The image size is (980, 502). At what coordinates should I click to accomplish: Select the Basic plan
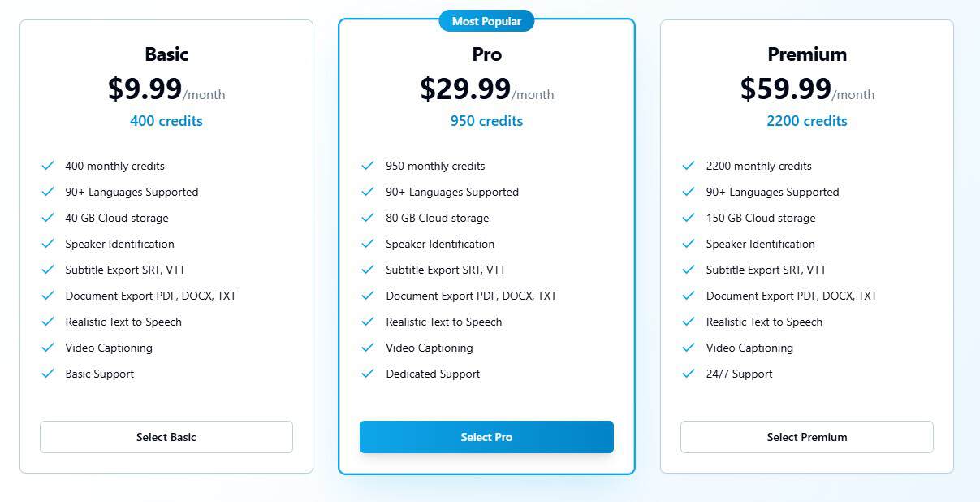166,437
